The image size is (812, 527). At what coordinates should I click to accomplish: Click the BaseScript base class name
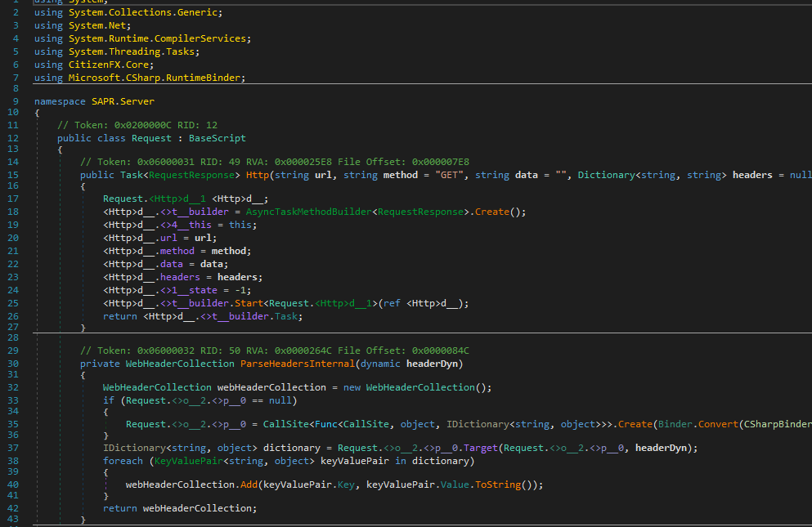(x=218, y=138)
